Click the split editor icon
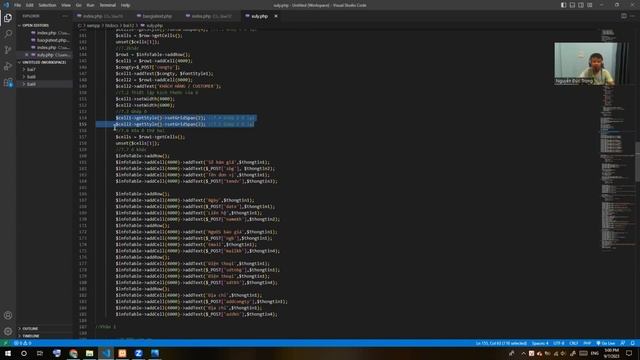640x360 pixels. 624,16
